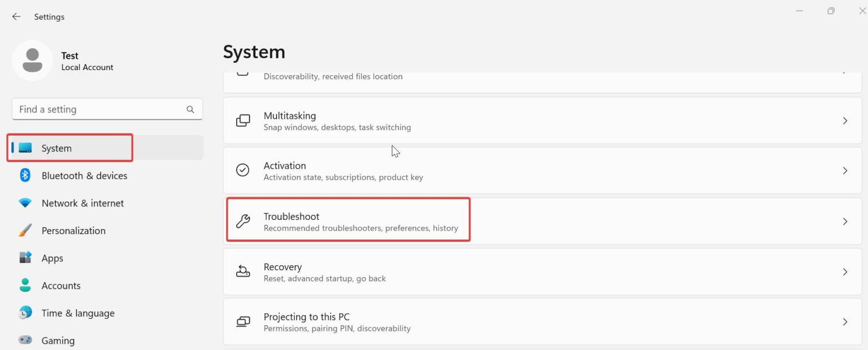Select the Personalization brush icon

pyautogui.click(x=25, y=230)
